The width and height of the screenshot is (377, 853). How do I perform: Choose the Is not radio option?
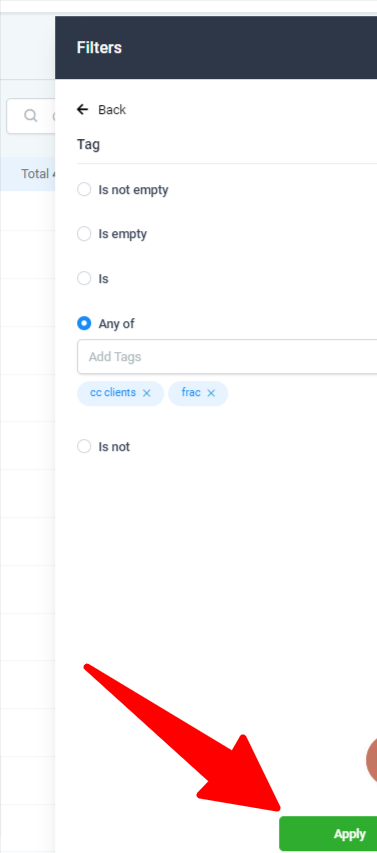tap(84, 447)
